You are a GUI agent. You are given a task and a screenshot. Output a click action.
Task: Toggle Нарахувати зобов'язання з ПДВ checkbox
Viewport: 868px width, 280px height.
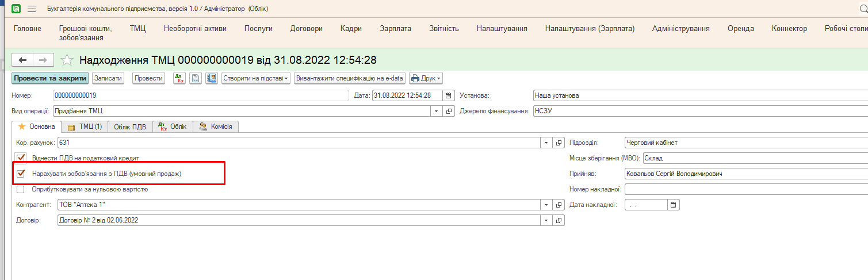[21, 173]
